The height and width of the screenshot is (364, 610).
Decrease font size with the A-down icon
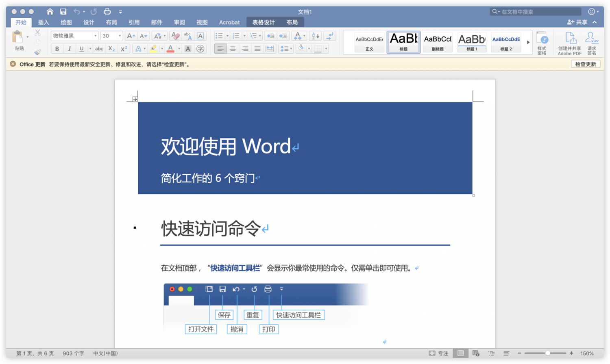(144, 36)
